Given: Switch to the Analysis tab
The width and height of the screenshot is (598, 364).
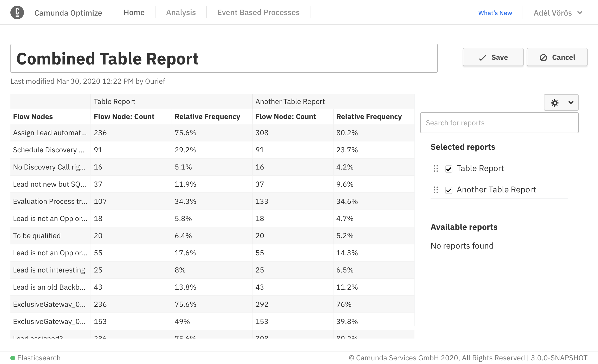Looking at the screenshot, I should coord(181,12).
